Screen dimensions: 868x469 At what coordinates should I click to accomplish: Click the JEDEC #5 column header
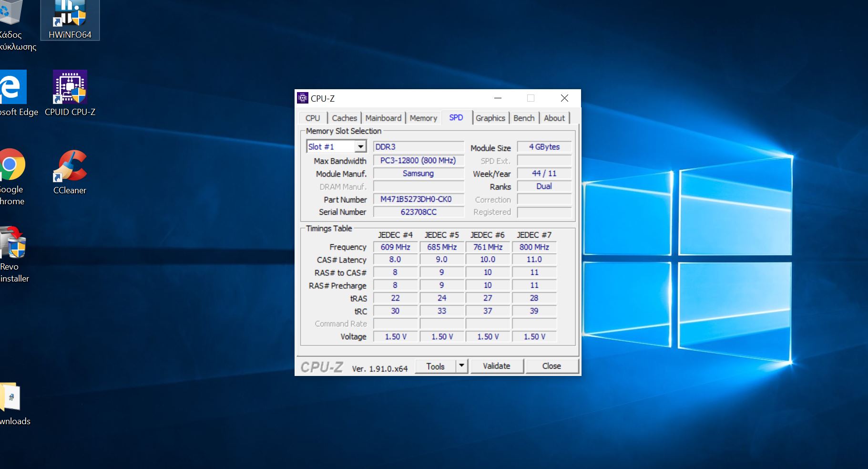tap(442, 235)
